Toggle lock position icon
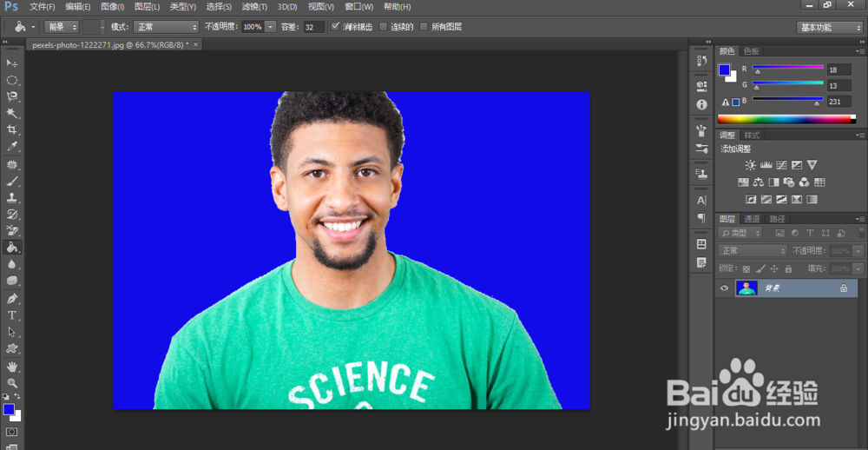The image size is (868, 450). pyautogui.click(x=774, y=268)
